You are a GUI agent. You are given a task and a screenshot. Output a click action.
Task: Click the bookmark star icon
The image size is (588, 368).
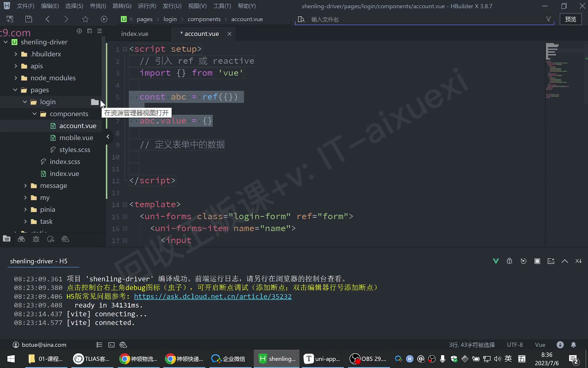tap(85, 19)
